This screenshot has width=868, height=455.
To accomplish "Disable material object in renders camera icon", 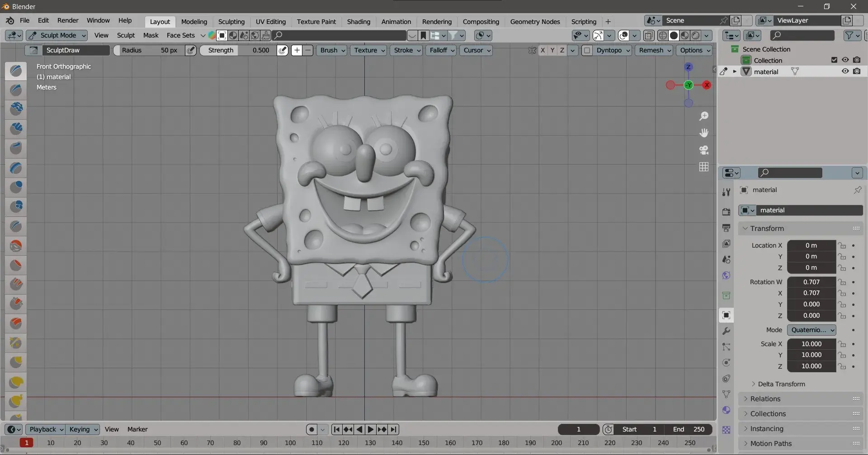I will (857, 71).
